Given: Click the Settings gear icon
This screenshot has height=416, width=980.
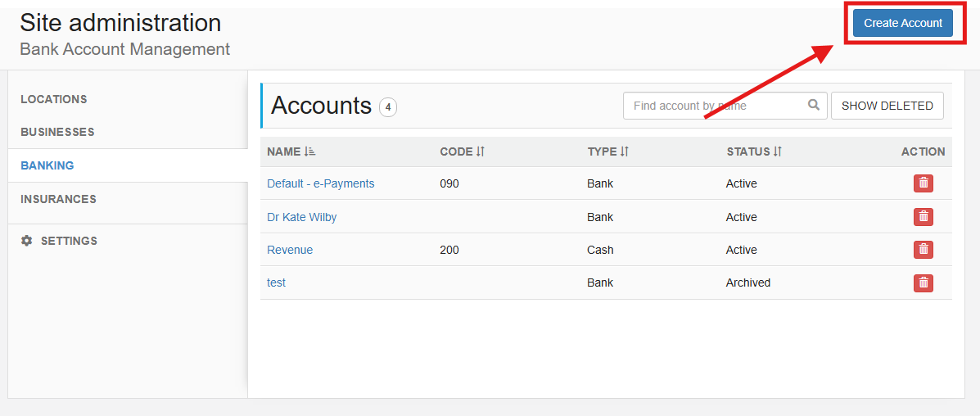Looking at the screenshot, I should [x=26, y=240].
